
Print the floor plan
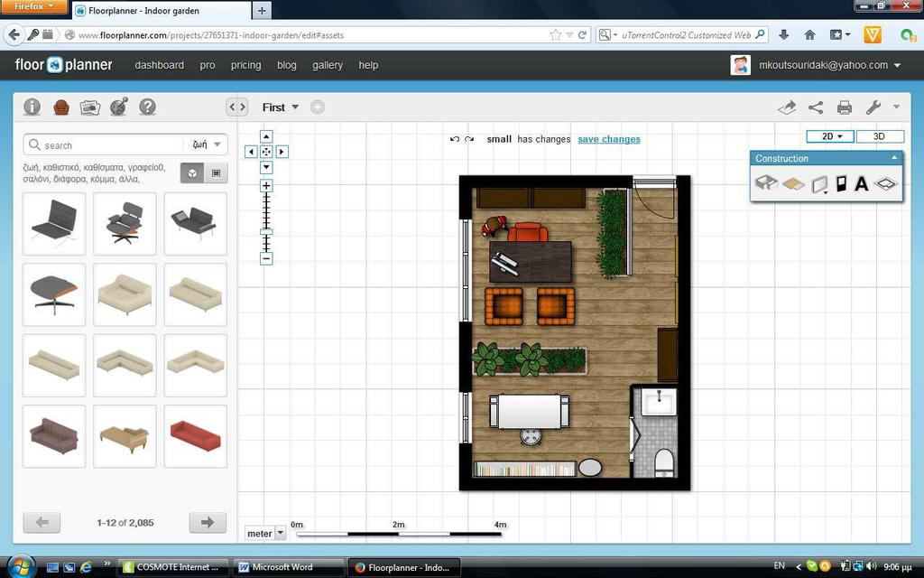coord(845,107)
